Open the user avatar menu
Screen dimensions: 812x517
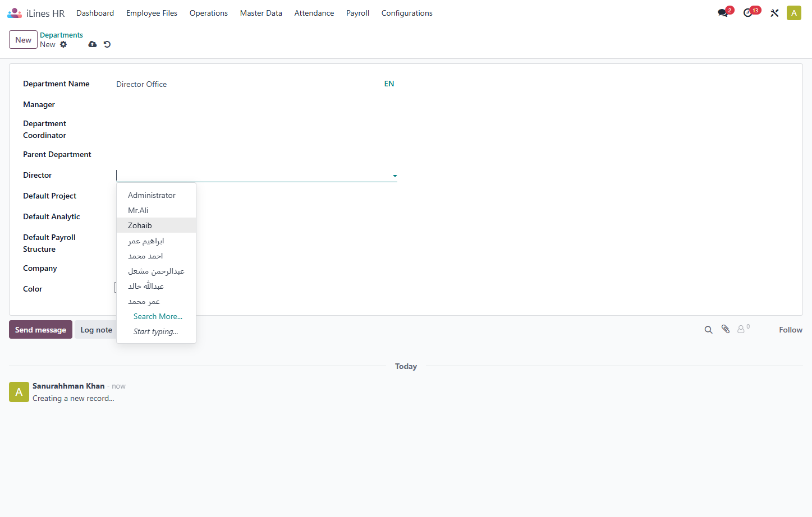794,13
